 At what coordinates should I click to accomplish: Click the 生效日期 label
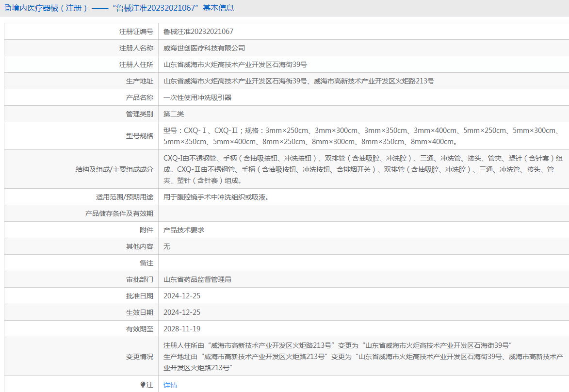[x=140, y=312]
